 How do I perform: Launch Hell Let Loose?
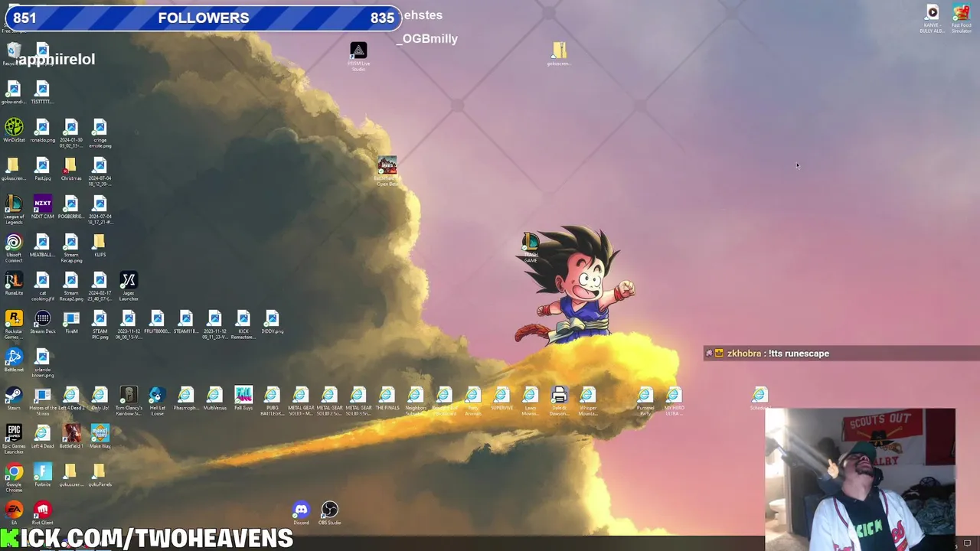click(157, 401)
